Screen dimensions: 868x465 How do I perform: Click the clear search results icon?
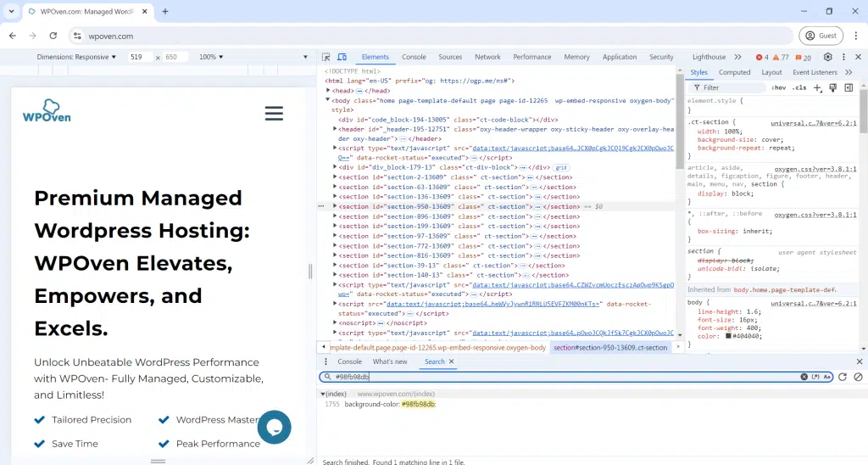pos(858,377)
